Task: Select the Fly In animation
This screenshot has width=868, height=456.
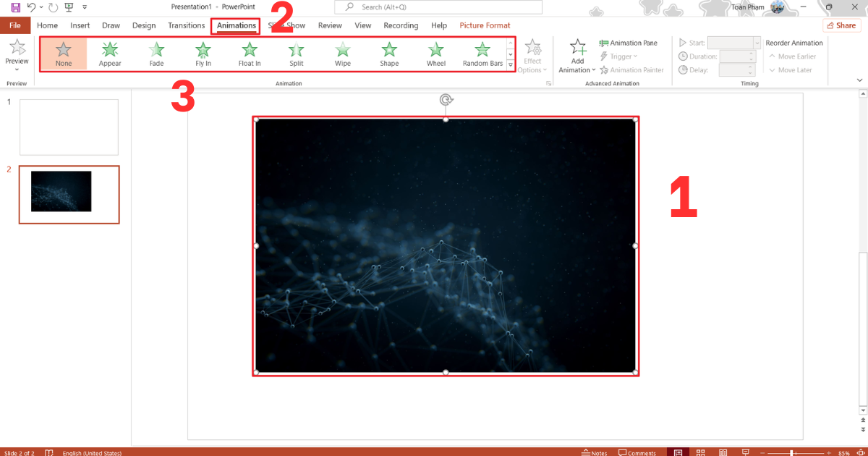Action: pos(203,52)
